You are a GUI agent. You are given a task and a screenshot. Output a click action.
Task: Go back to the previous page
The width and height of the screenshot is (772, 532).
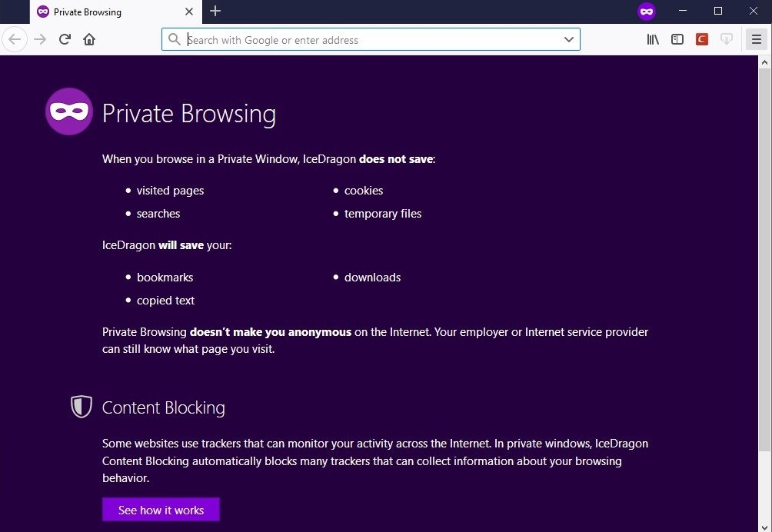pyautogui.click(x=15, y=39)
